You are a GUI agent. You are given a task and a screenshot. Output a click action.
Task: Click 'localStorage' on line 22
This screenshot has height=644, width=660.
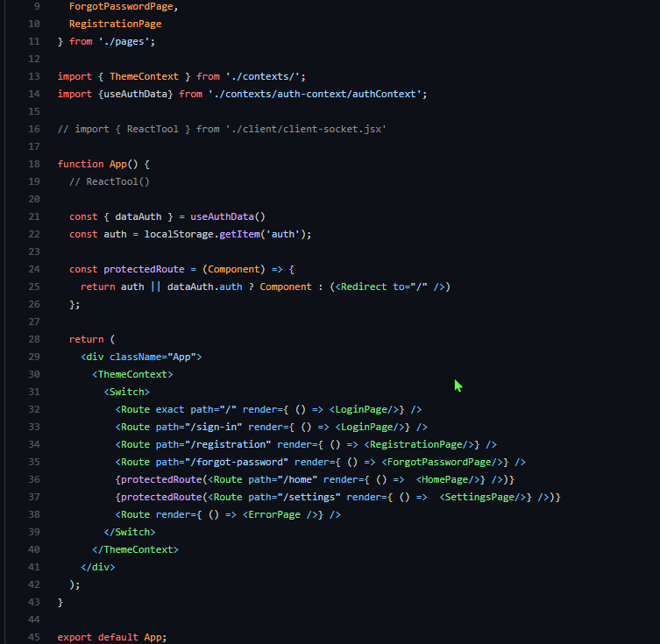179,234
